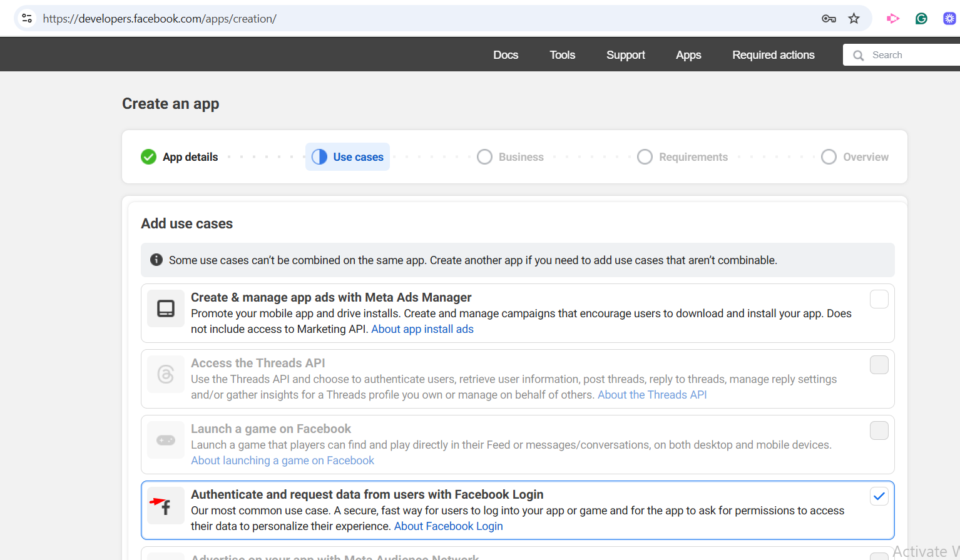
Task: Open the Tools menu in header
Action: [x=562, y=55]
